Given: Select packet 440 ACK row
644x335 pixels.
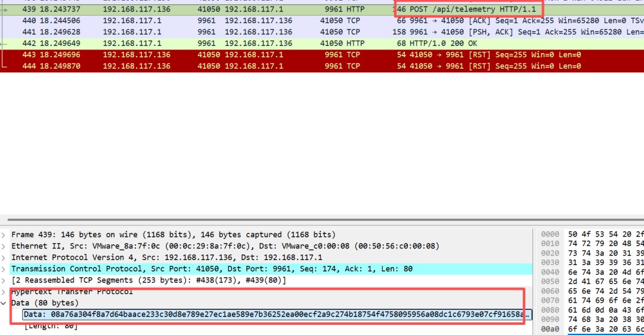Looking at the screenshot, I should click(322, 20).
